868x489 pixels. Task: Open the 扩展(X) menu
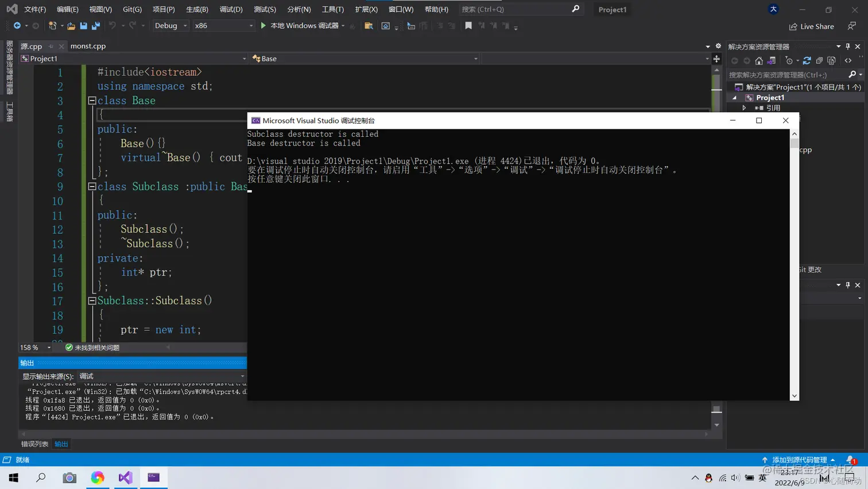366,9
